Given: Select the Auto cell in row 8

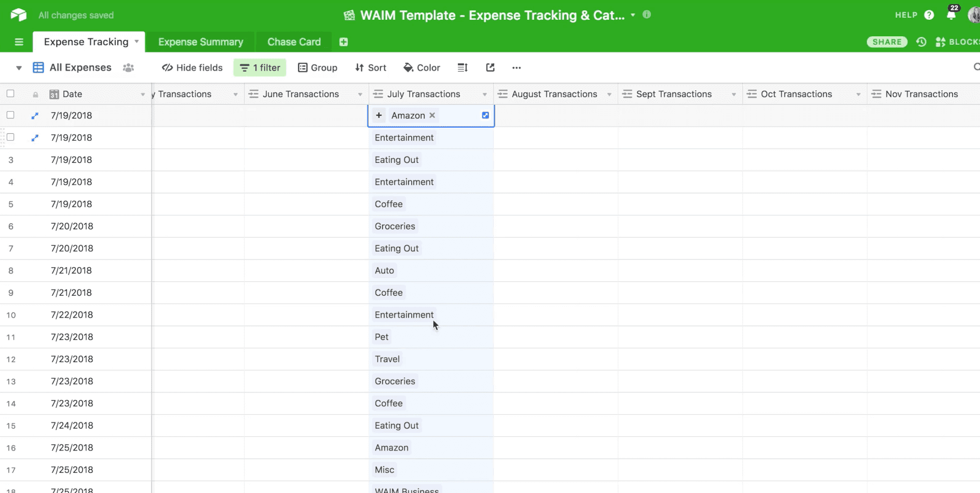Looking at the screenshot, I should pyautogui.click(x=431, y=270).
